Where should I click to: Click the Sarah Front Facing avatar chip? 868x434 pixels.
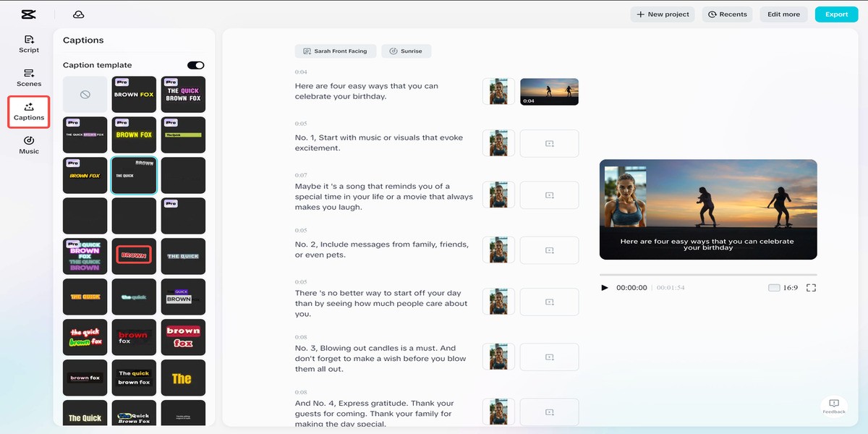(x=335, y=51)
